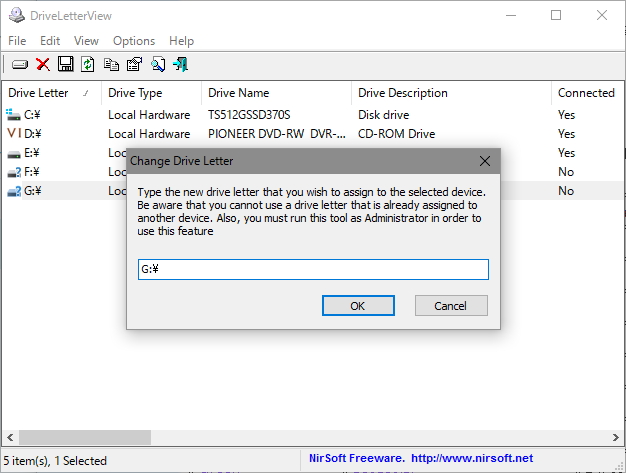Open the View menu
The width and height of the screenshot is (626, 473).
[86, 41]
